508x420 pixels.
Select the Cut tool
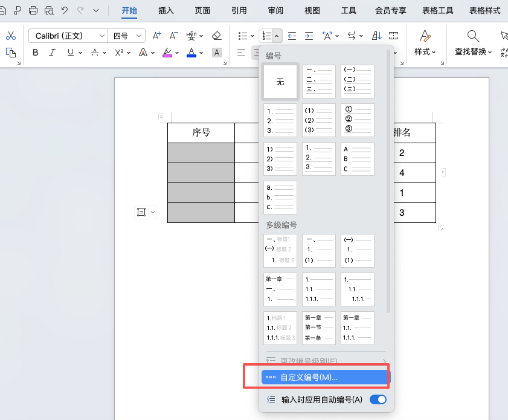tap(11, 35)
